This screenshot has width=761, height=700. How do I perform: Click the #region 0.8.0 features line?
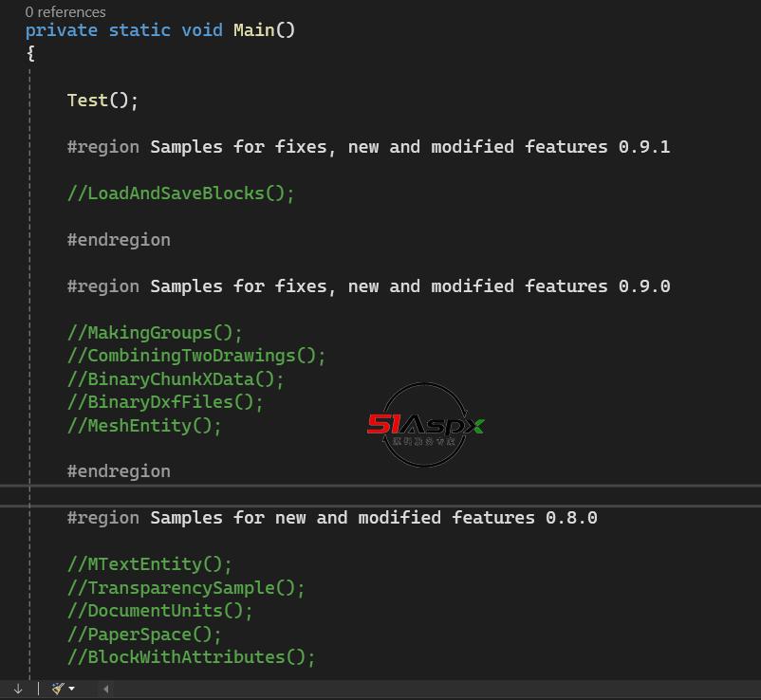point(332,518)
